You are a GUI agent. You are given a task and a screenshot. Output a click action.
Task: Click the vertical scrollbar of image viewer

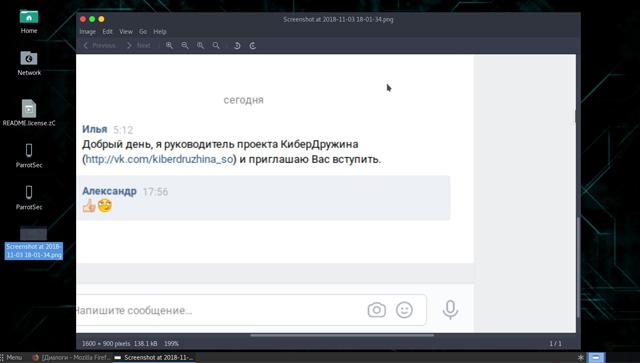578,267
